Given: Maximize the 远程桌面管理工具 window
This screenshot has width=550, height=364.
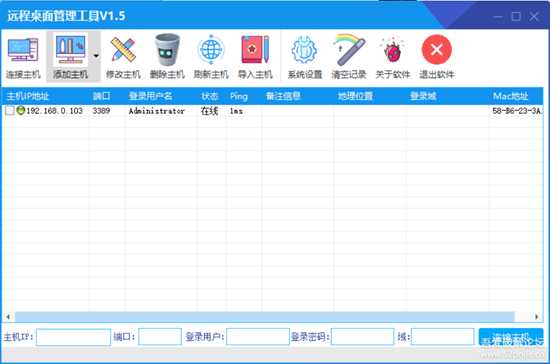Looking at the screenshot, I should (516, 16).
